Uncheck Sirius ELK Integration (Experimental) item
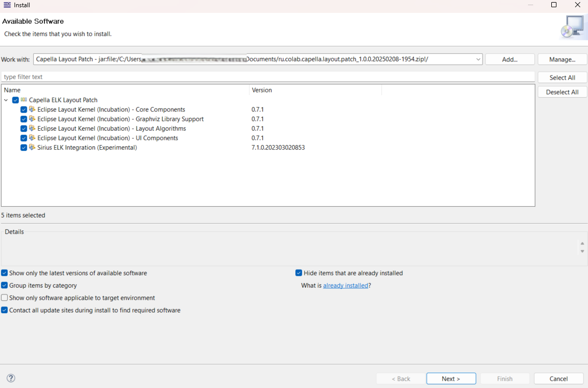Viewport: 588px width, 388px height. pos(24,147)
